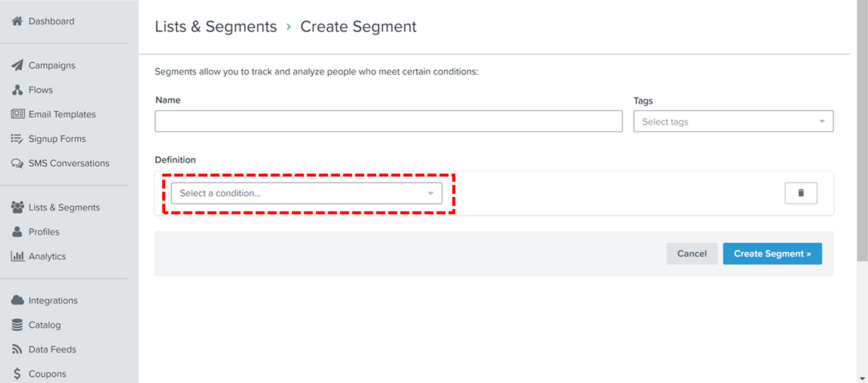
Task: Delete the condition with trash icon
Action: 801,193
